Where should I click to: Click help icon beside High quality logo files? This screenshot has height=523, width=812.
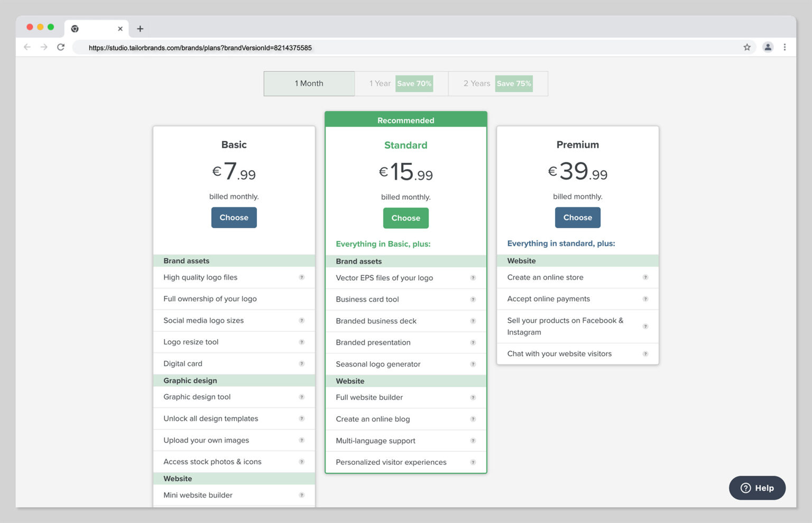301,277
